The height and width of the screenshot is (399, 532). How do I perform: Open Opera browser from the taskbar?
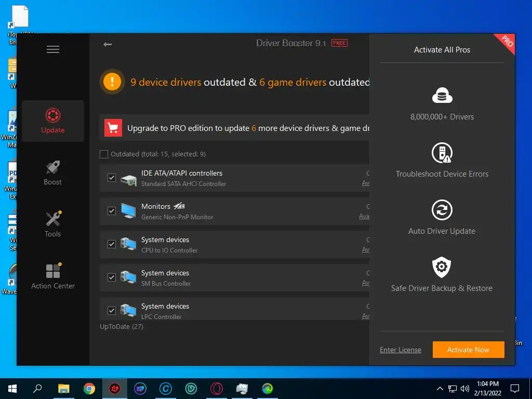point(217,389)
